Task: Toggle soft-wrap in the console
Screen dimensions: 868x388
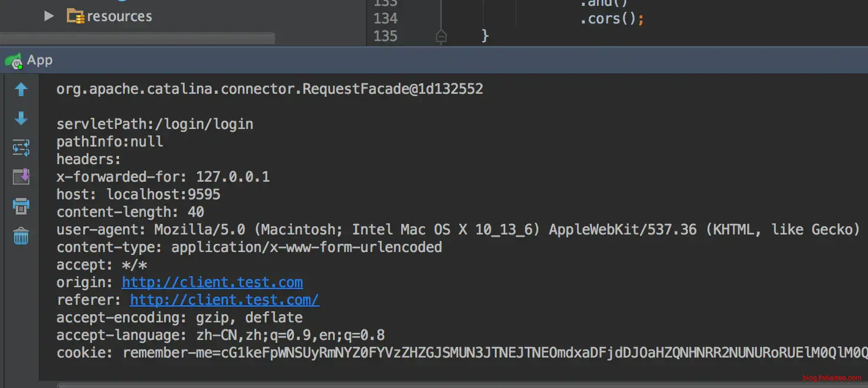Action: [x=21, y=148]
